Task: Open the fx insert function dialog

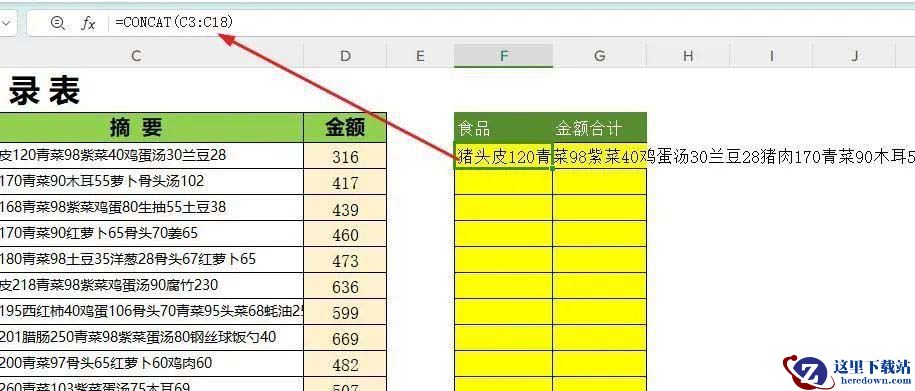Action: click(88, 23)
